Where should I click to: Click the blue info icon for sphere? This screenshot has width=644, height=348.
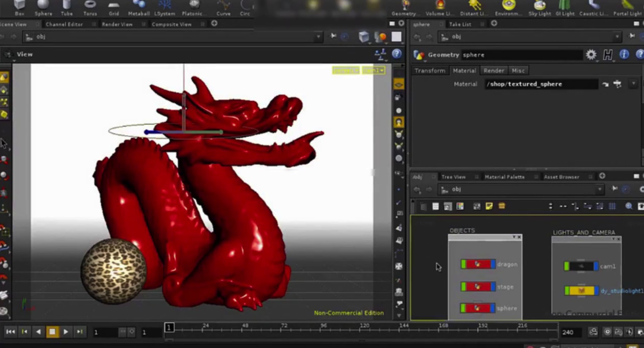tap(624, 54)
